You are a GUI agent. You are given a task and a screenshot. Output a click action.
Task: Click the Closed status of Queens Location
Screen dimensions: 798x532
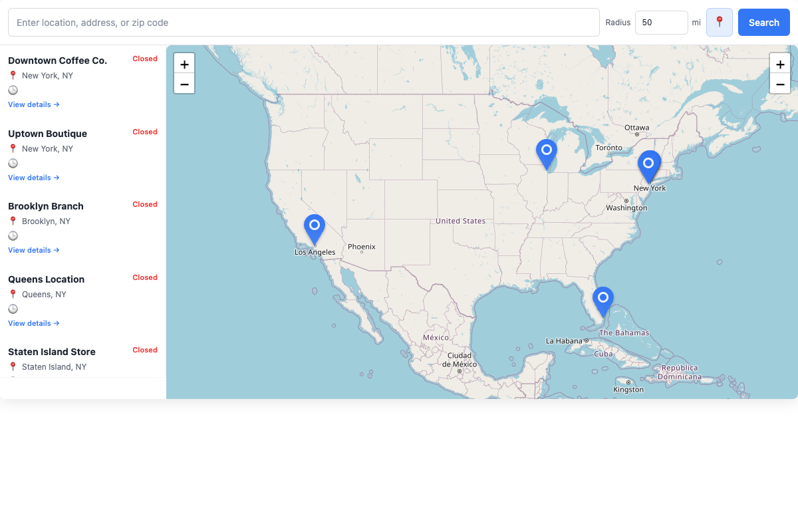click(145, 277)
